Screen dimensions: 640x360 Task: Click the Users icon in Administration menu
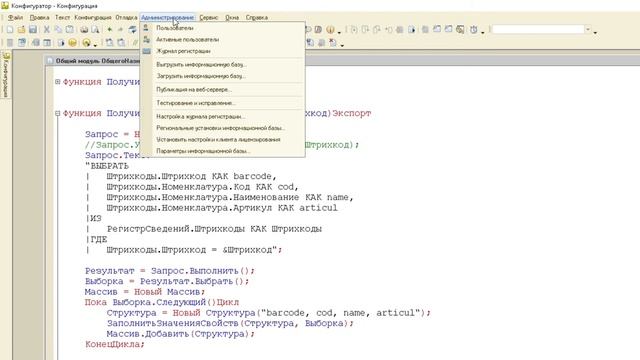point(146,28)
